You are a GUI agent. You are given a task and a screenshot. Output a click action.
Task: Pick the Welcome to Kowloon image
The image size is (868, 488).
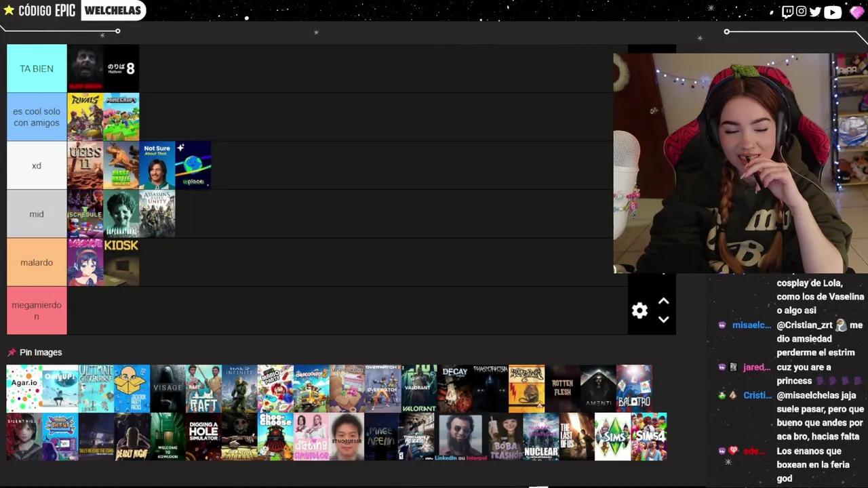[x=167, y=437]
